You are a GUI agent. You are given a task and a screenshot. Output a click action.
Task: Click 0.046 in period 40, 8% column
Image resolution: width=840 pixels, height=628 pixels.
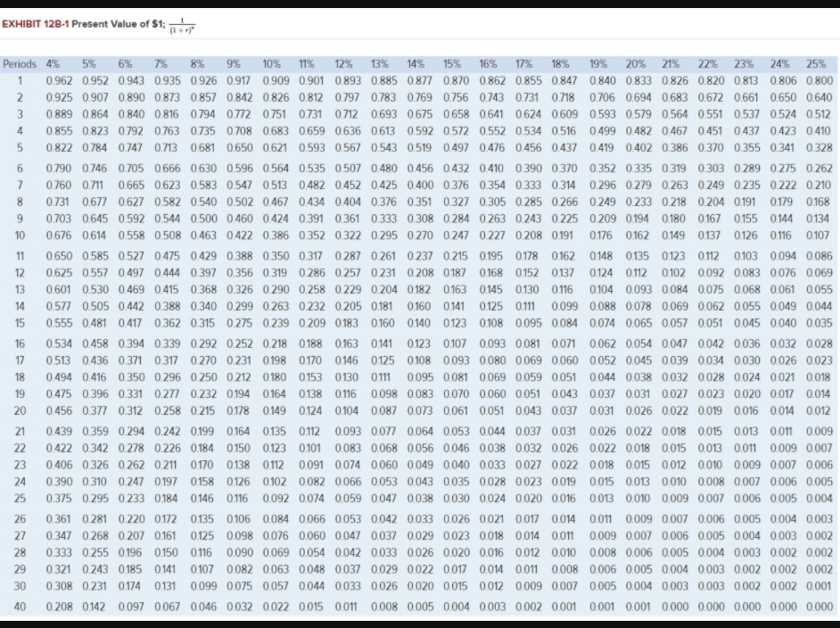click(x=203, y=607)
